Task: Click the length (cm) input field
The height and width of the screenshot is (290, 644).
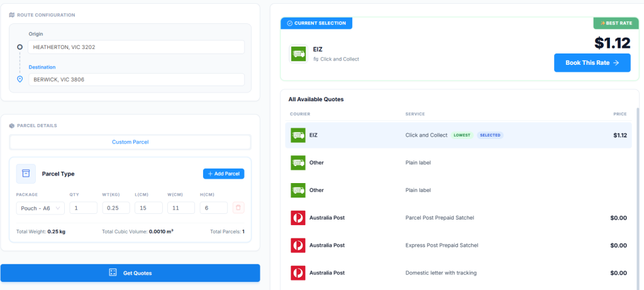Action: coord(148,208)
